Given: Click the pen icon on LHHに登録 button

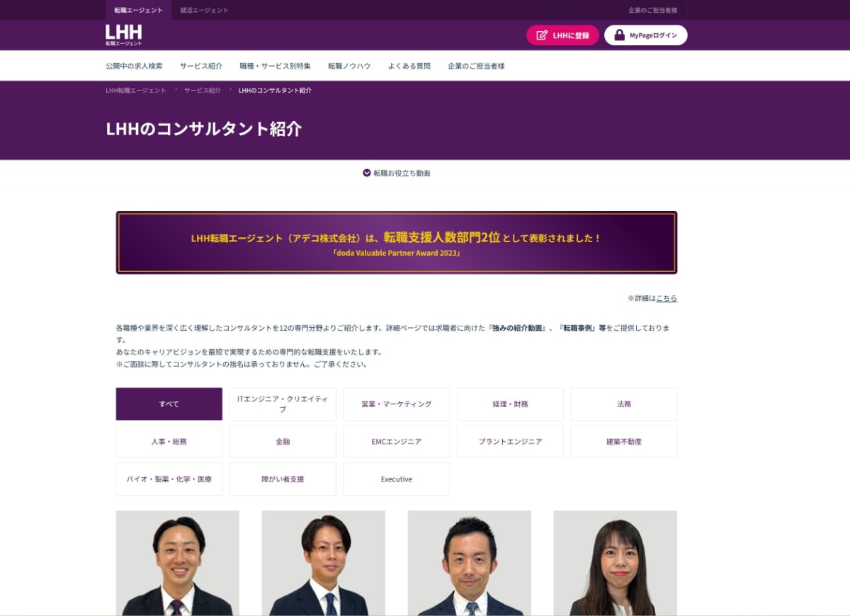Looking at the screenshot, I should [x=542, y=34].
